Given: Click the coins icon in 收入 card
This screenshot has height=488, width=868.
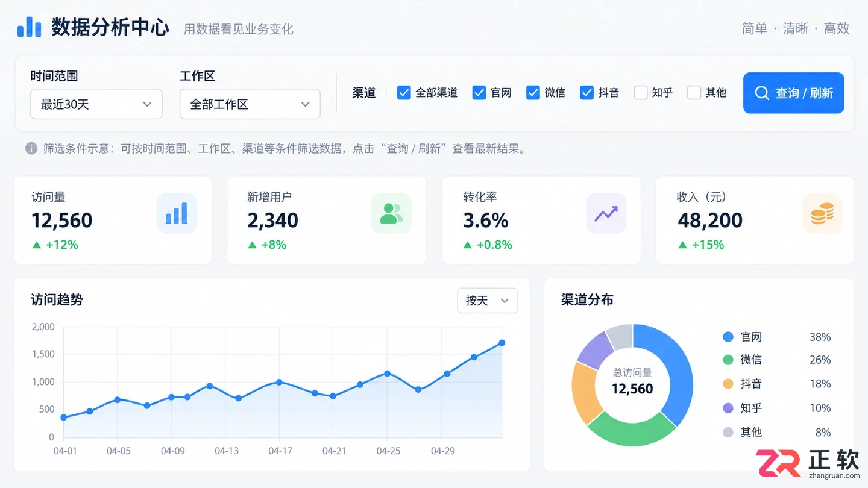Looking at the screenshot, I should [x=822, y=213].
